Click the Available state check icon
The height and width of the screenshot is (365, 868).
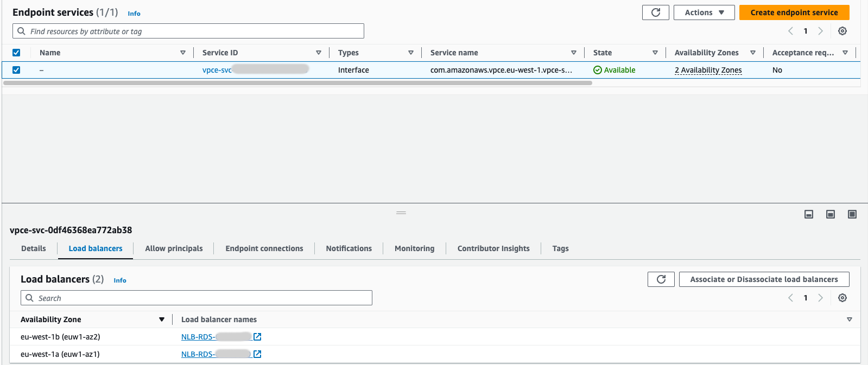pos(597,70)
